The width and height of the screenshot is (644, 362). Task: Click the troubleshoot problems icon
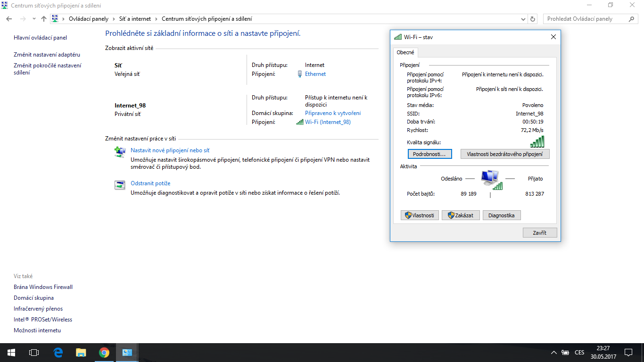(120, 185)
